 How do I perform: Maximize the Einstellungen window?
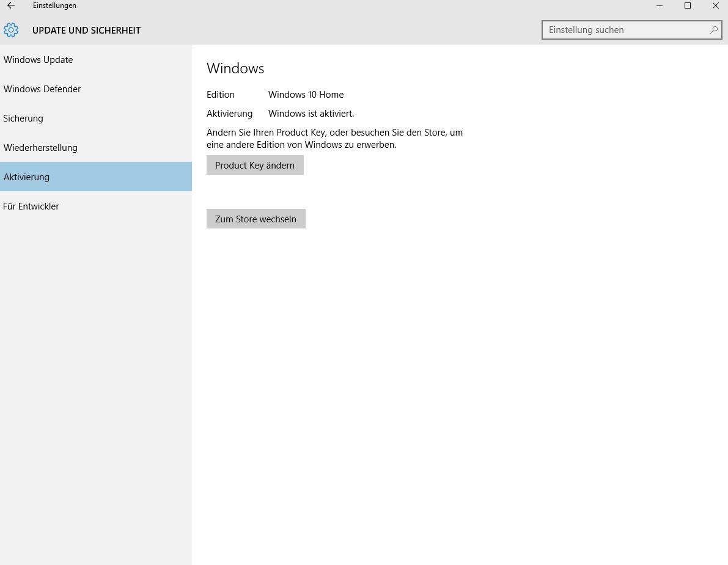(x=688, y=5)
